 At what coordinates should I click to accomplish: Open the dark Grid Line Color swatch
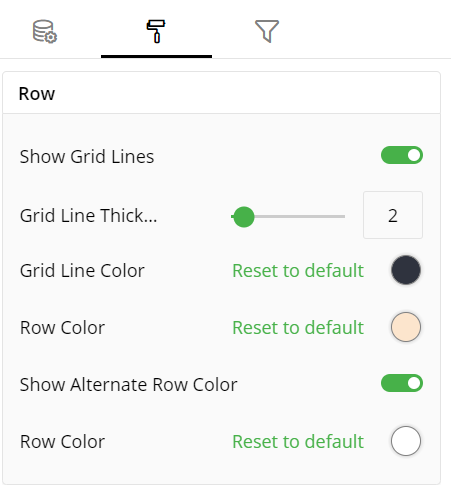tap(406, 270)
